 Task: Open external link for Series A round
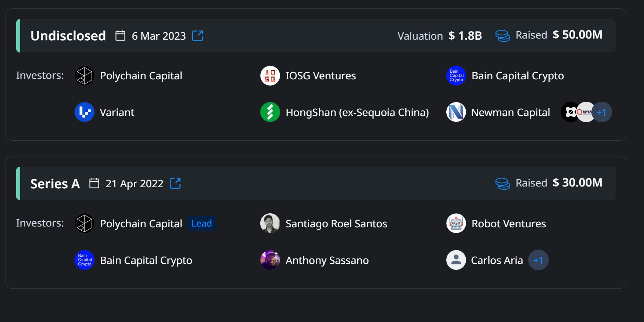point(175,183)
